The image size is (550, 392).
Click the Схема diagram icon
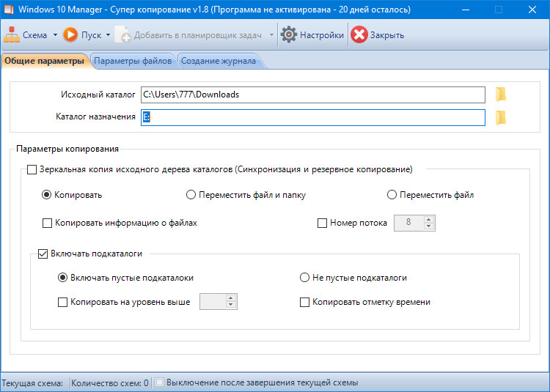[12, 34]
